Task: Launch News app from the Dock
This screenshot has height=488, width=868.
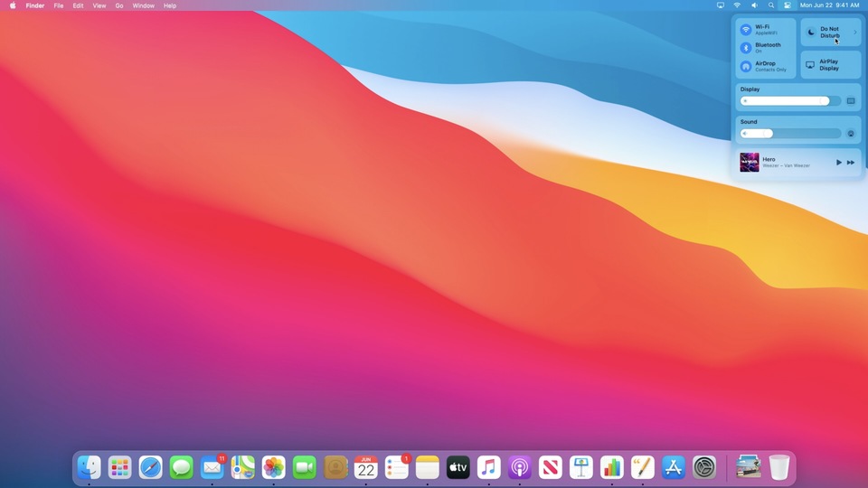Action: [551, 467]
